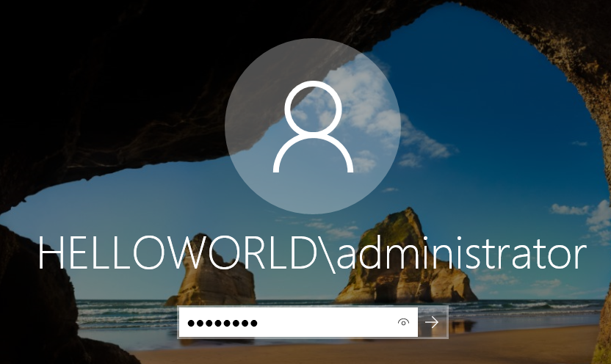This screenshot has width=611, height=364.
Task: Click the HELLOWORLD\administrator account name
Action: pyautogui.click(x=311, y=255)
